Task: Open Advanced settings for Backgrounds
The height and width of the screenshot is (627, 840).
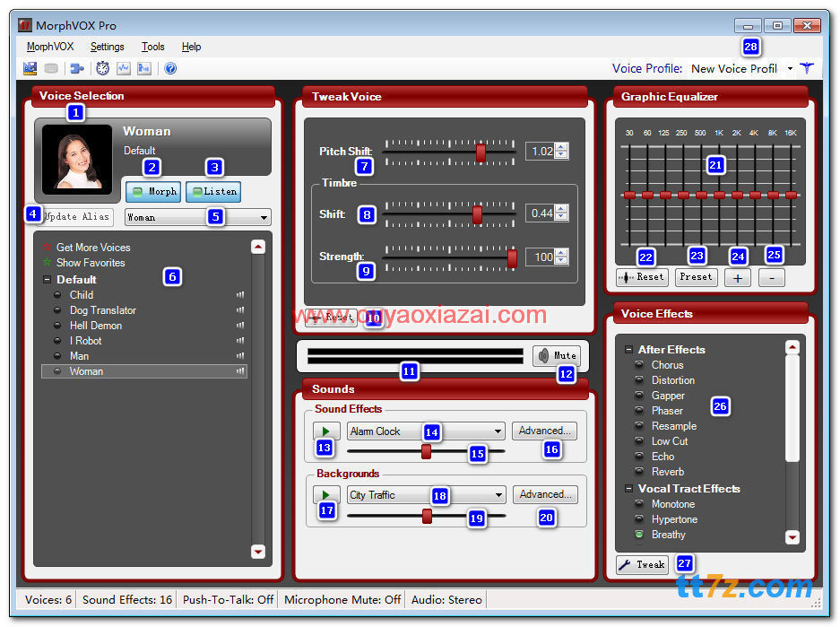Action: point(545,494)
